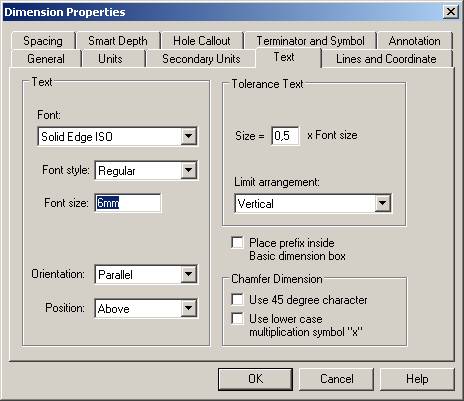464x401 pixels.
Task: Enable Place prefix inside Basic dimension box
Action: pos(237,242)
